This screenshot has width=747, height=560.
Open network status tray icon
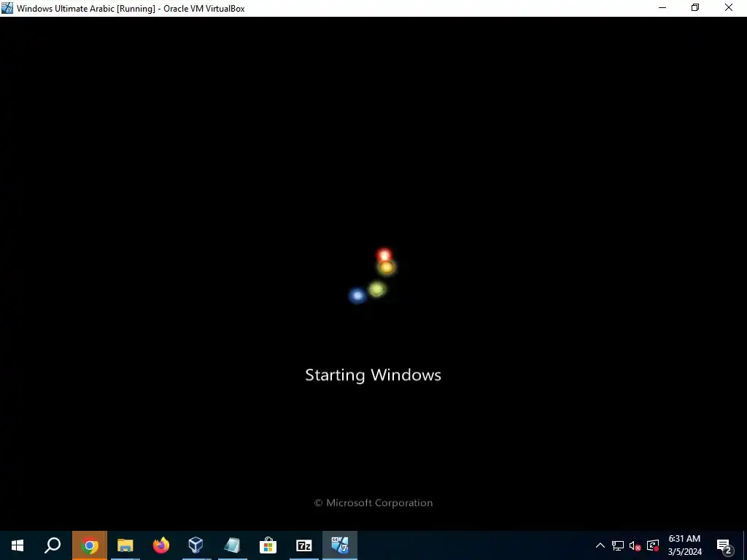[618, 545]
